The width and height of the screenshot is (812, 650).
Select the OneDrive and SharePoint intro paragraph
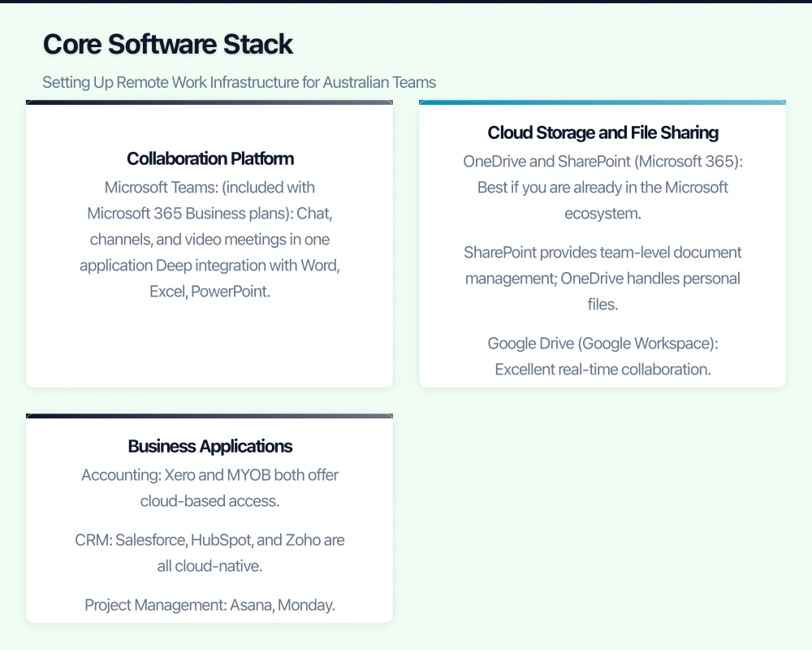pyautogui.click(x=603, y=187)
